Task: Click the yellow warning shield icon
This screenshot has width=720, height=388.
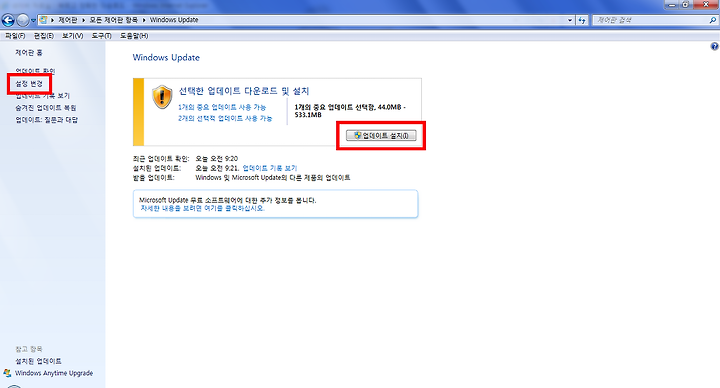Action: [162, 97]
